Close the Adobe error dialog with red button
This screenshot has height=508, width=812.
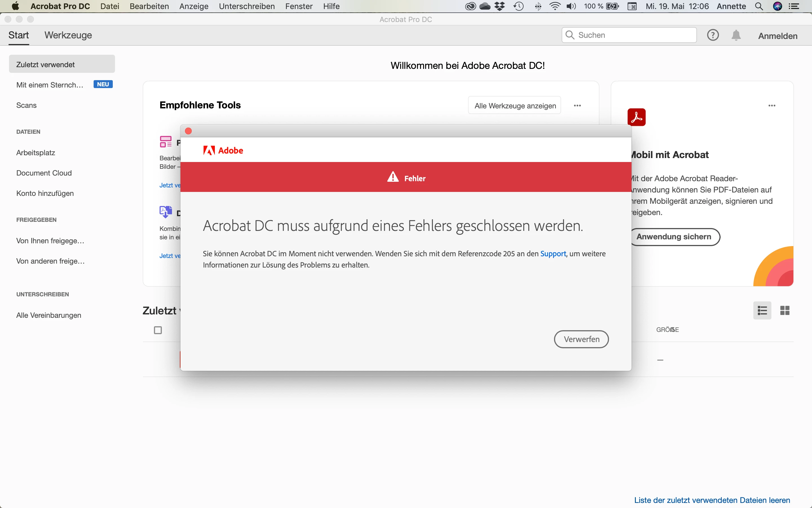pyautogui.click(x=188, y=131)
